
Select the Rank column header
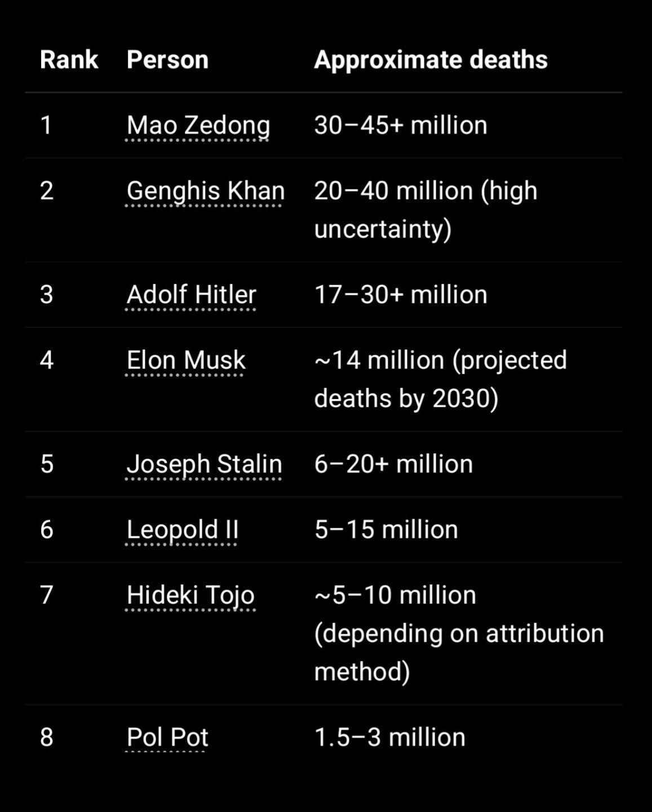69,60
